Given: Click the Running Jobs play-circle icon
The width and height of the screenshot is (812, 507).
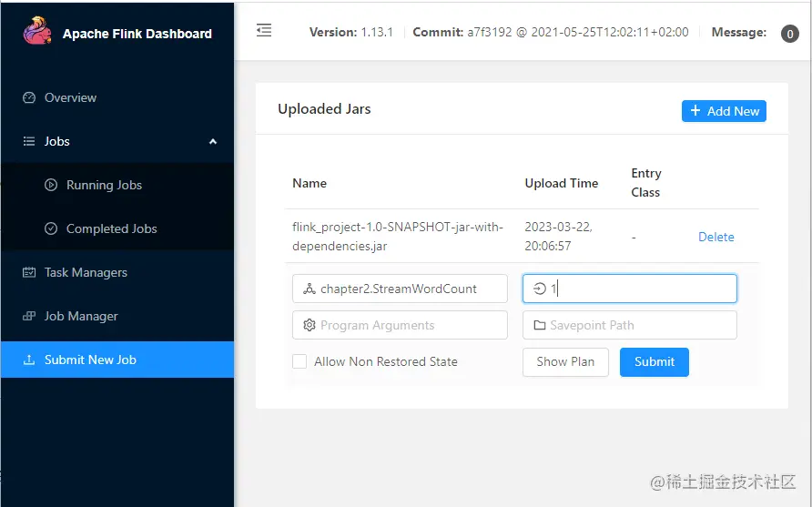Looking at the screenshot, I should click(x=51, y=185).
